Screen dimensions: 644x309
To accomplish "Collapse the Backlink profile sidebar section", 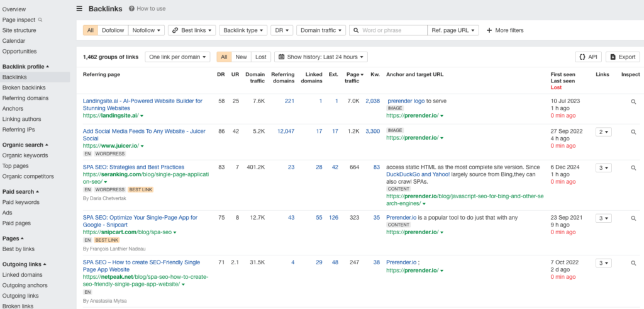I will [x=25, y=67].
